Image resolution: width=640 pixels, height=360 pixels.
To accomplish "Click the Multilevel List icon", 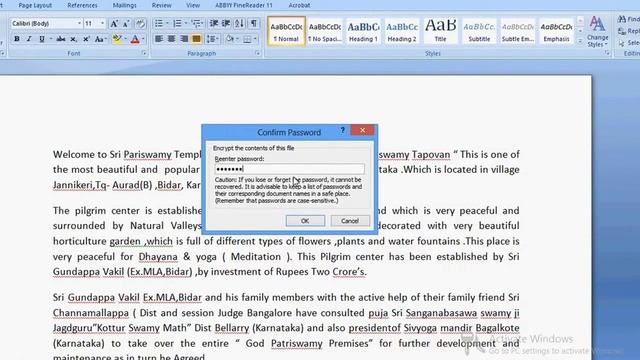I will click(196, 23).
